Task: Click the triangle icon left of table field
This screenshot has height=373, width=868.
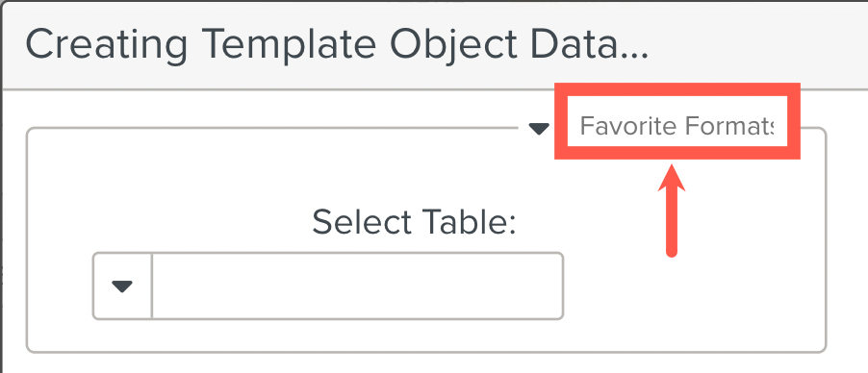Action: pos(122,286)
